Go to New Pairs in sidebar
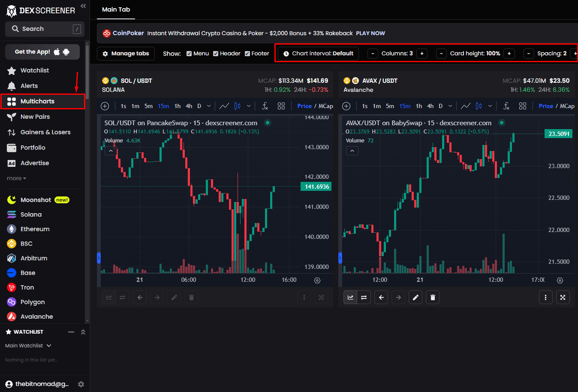This screenshot has width=578, height=392. (x=28, y=117)
